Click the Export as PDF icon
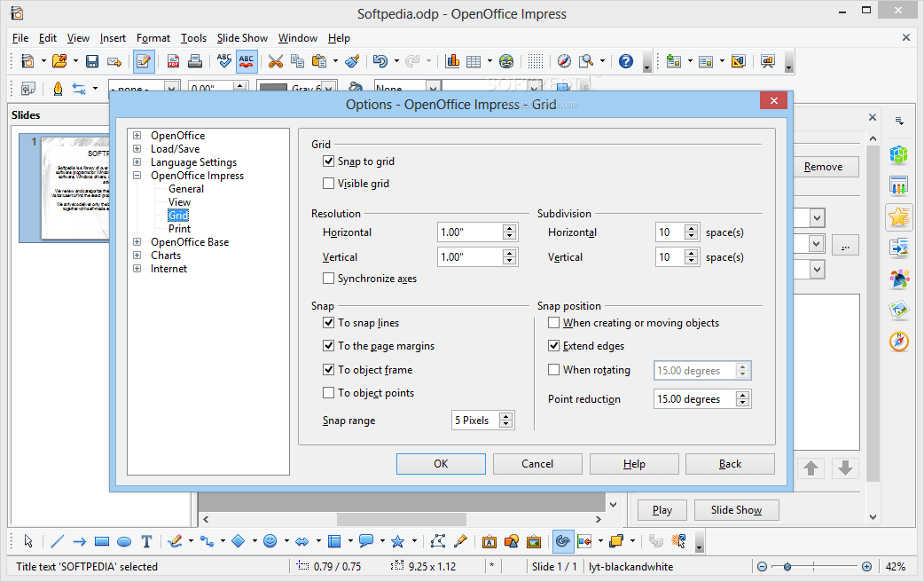 173,61
